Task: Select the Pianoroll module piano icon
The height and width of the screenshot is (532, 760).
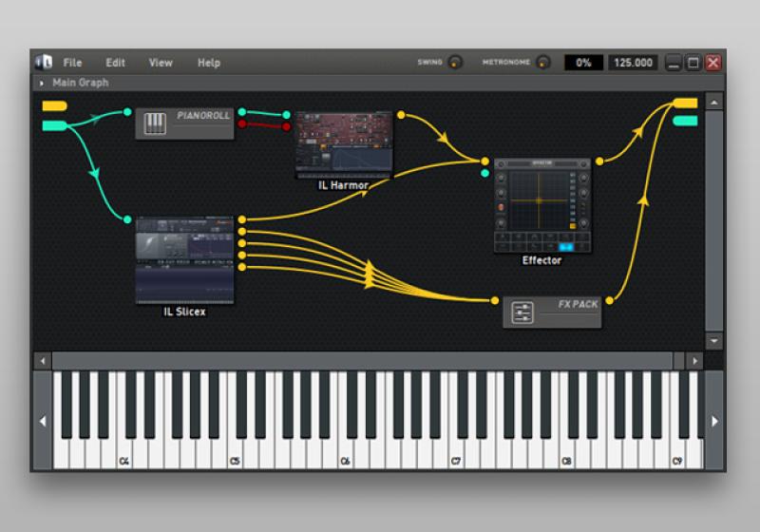Action: [155, 123]
